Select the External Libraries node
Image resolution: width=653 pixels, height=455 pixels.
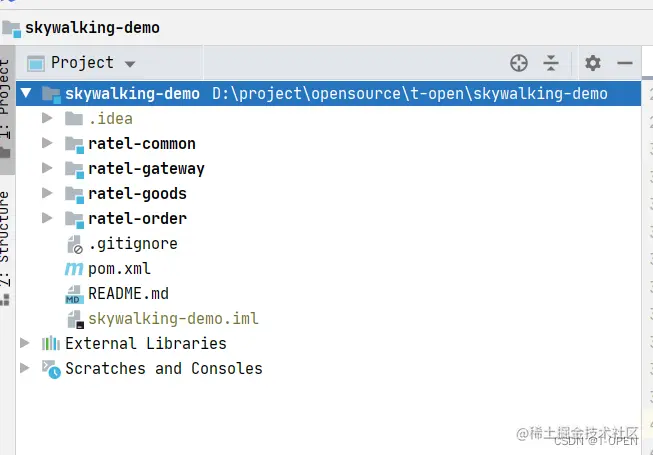[146, 343]
